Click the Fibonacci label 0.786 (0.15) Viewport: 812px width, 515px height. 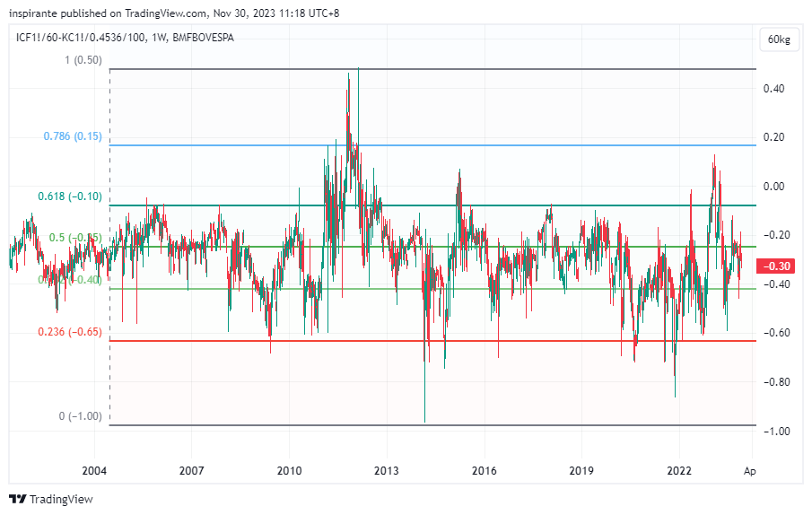pyautogui.click(x=73, y=136)
